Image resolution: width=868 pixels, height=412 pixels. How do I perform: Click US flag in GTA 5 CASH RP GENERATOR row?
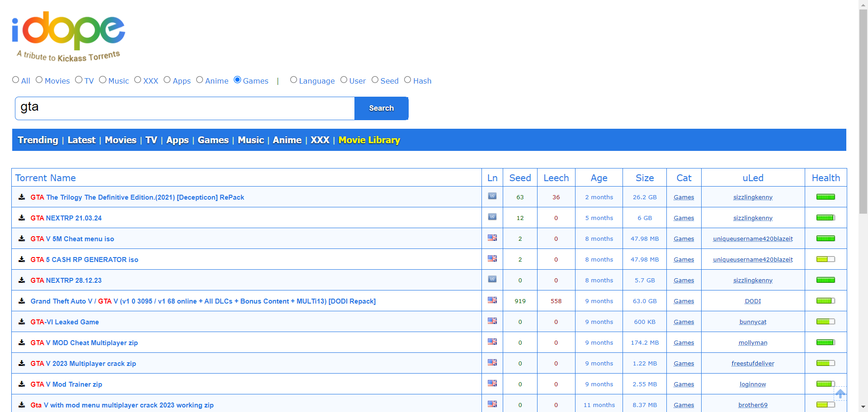coord(492,258)
